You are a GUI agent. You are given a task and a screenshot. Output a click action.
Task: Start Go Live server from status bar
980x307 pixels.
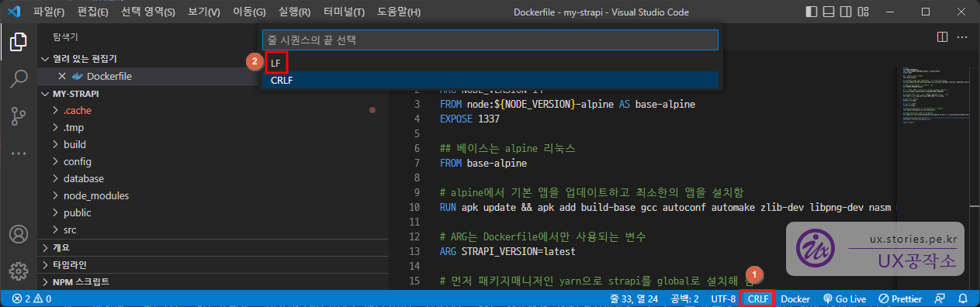pos(844,298)
